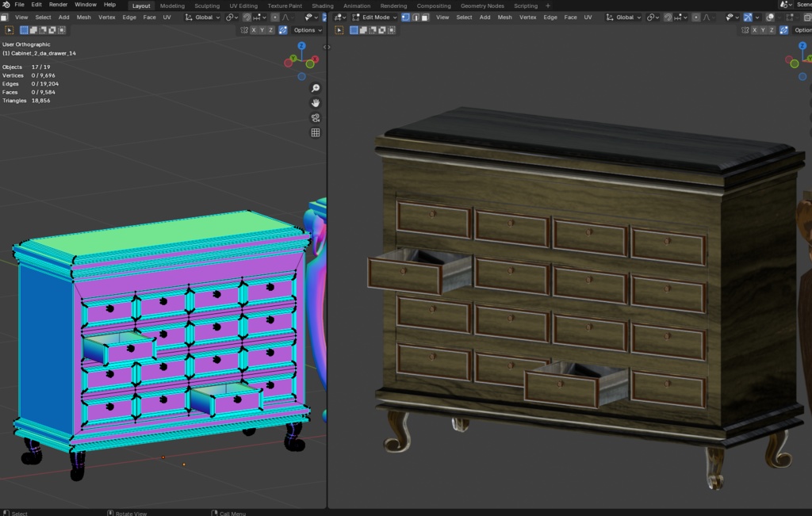Add a new workspace with plus button

pos(547,6)
